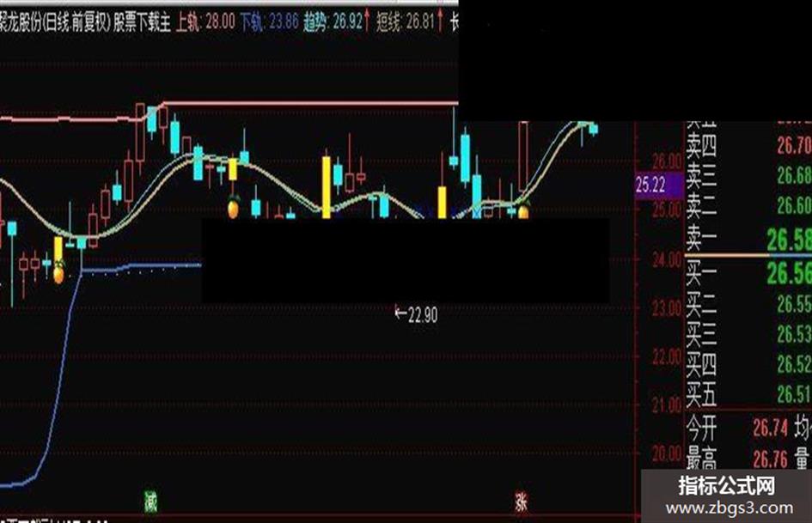Select the 买四 26.52 bid row
The width and height of the screenshot is (812, 523).
pyautogui.click(x=748, y=364)
